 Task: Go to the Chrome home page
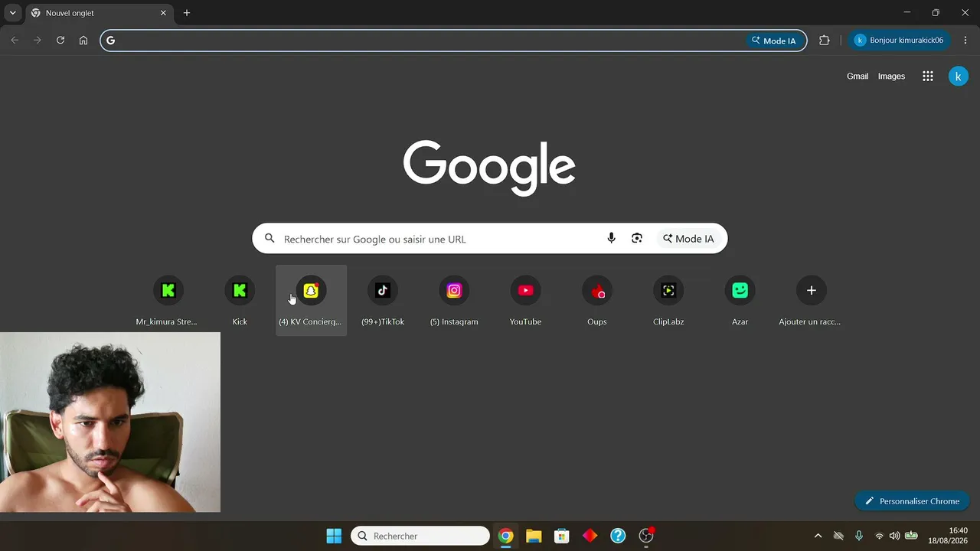(83, 41)
